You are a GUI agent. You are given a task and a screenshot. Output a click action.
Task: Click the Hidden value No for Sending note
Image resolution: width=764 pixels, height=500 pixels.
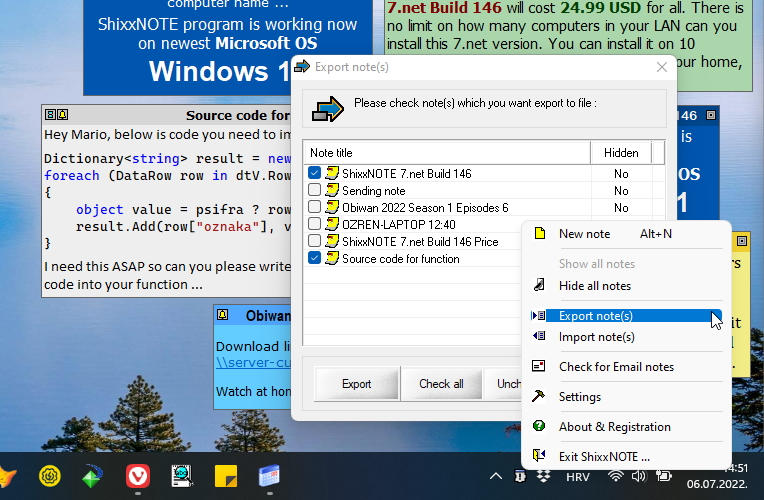tap(621, 191)
